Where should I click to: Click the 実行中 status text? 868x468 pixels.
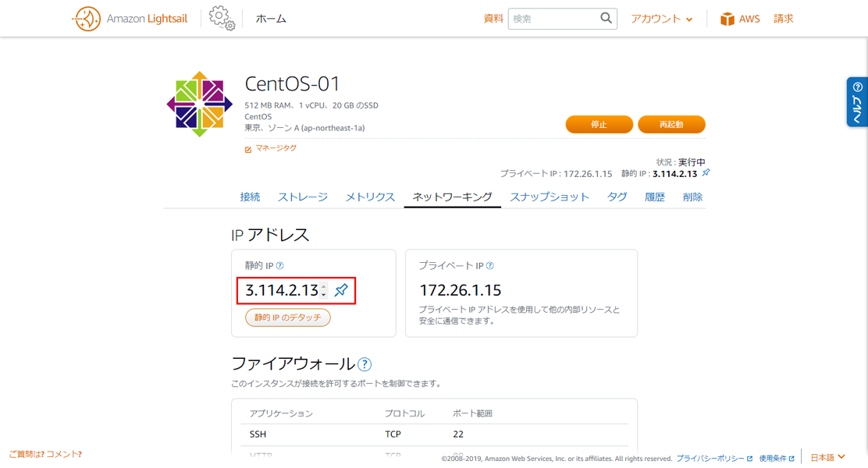692,162
